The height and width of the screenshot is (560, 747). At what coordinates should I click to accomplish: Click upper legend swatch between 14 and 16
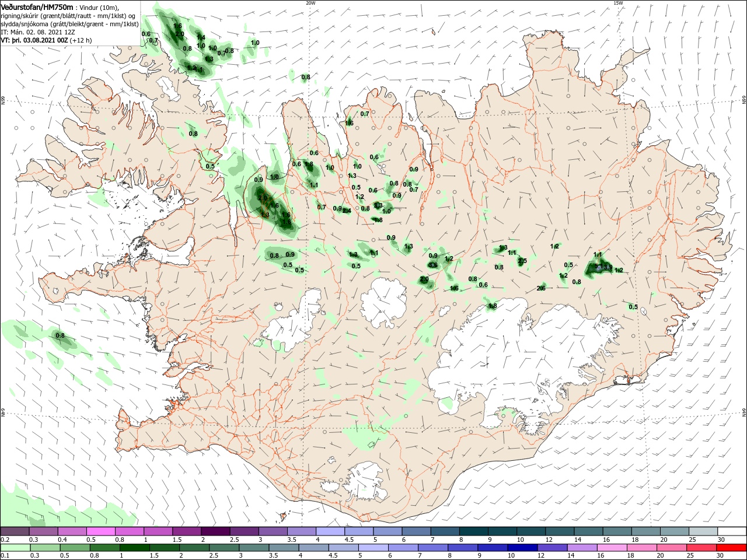point(589,531)
